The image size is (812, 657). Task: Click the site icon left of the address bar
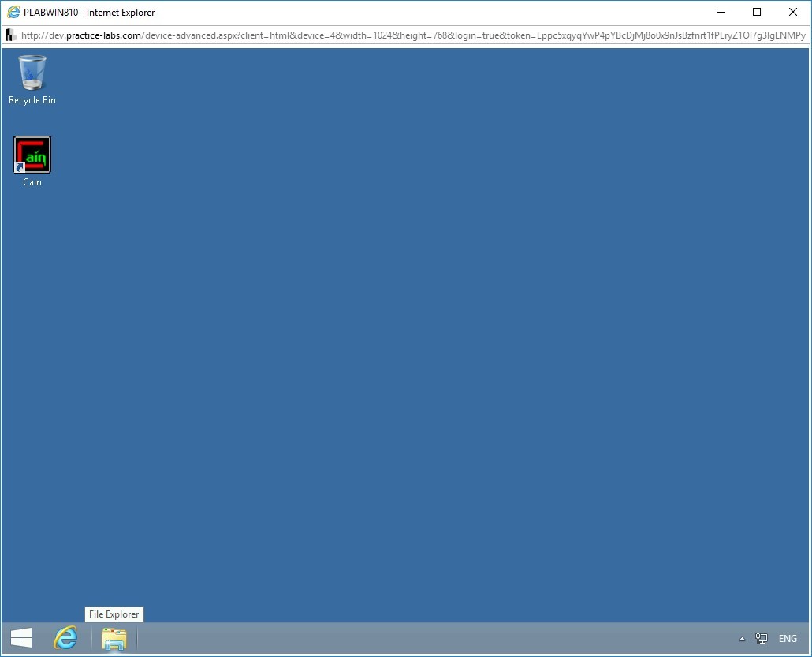10,35
